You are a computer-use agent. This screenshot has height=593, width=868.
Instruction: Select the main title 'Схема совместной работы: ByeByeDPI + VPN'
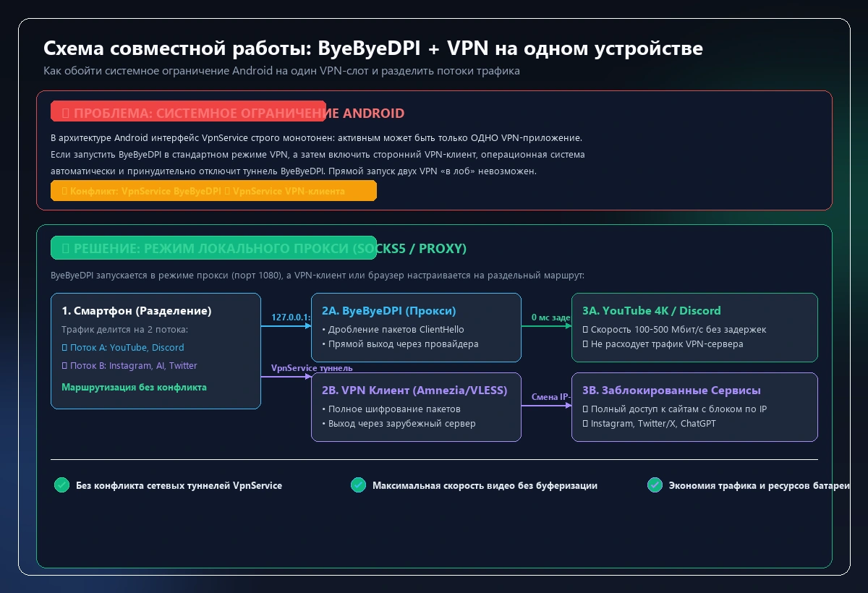tap(373, 48)
